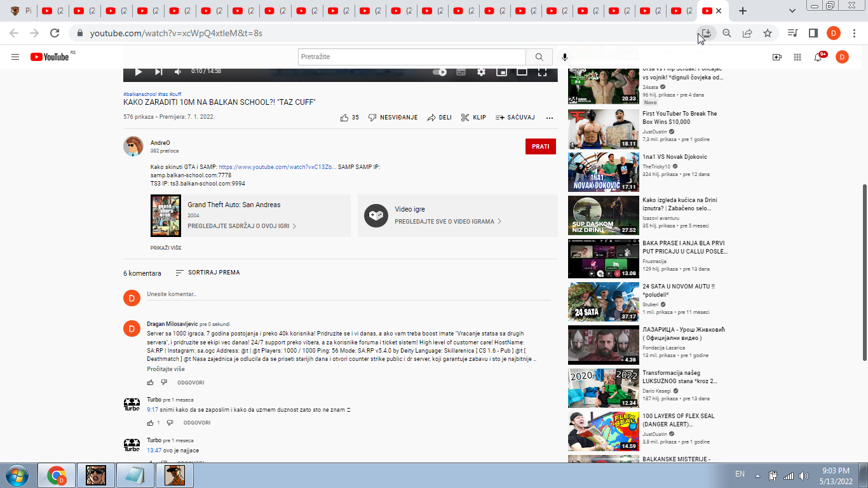The width and height of the screenshot is (868, 488).
Task: Jump to timestamp 13:47 in Turbo's comment
Action: pyautogui.click(x=154, y=451)
